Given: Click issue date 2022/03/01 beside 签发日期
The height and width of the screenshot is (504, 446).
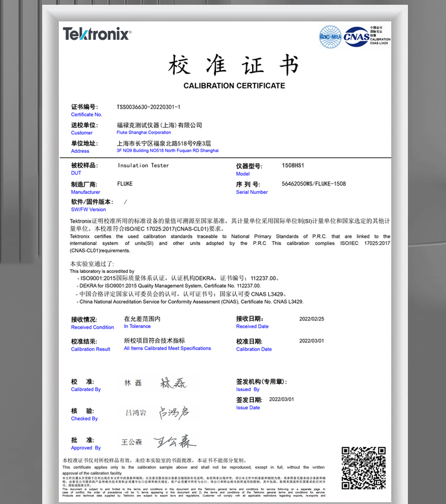Looking at the screenshot, I should tap(281, 399).
